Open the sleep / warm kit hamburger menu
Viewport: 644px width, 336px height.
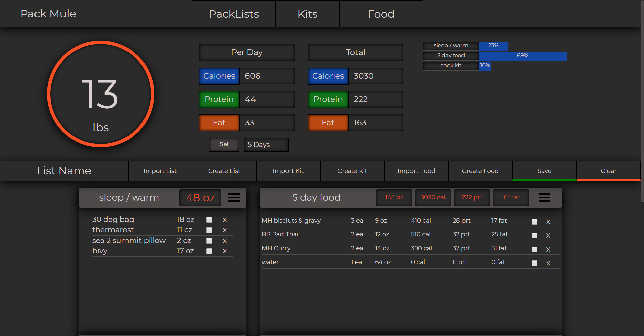[234, 198]
